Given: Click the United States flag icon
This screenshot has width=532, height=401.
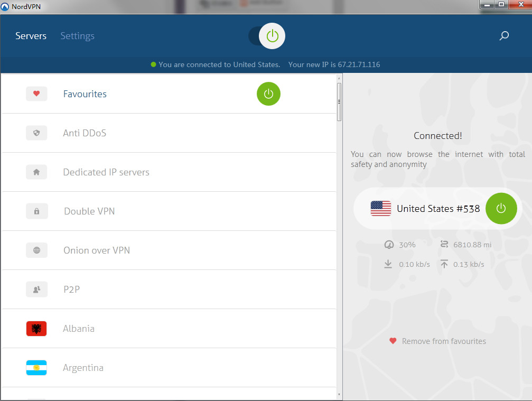Looking at the screenshot, I should (381, 208).
